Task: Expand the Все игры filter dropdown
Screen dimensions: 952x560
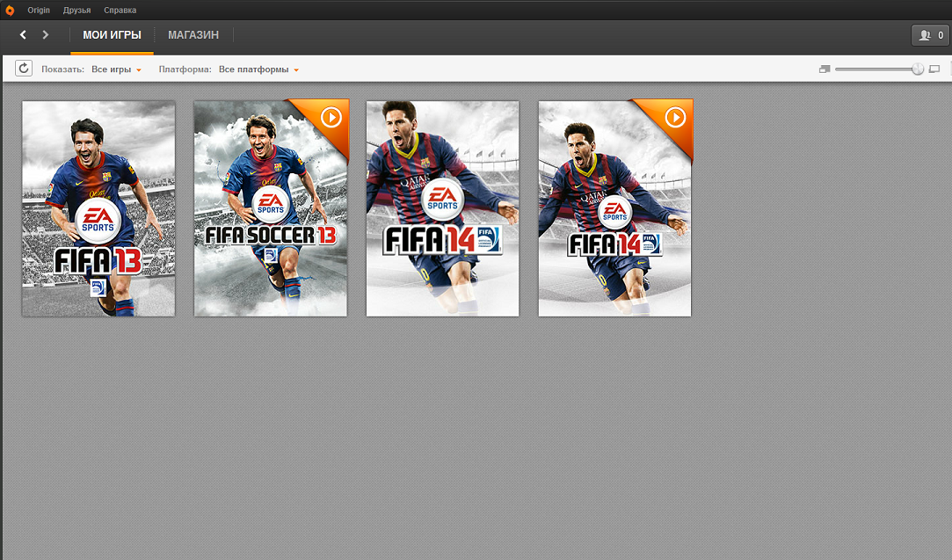Action: click(117, 69)
